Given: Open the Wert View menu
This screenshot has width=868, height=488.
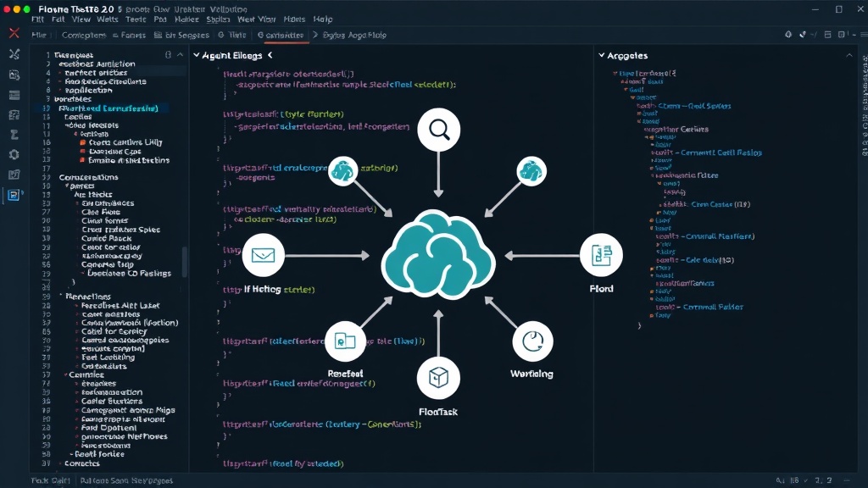Looking at the screenshot, I should (256, 19).
